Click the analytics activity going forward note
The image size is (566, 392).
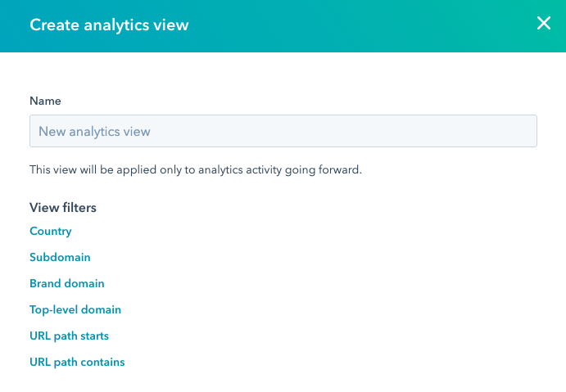click(196, 170)
